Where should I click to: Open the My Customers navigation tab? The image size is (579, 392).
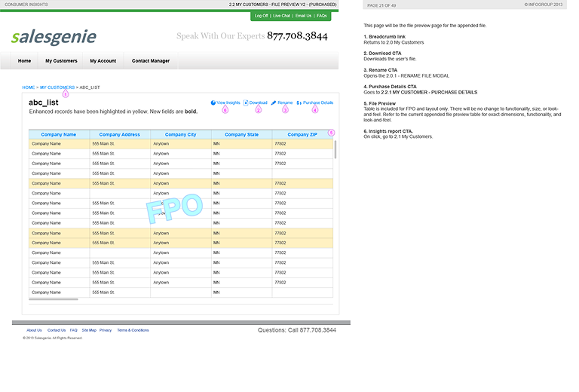click(x=61, y=61)
